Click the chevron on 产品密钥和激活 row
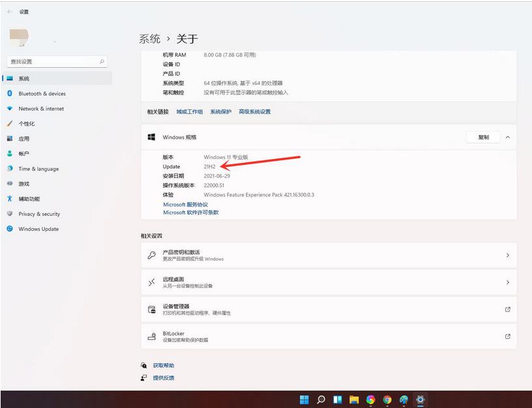 508,255
